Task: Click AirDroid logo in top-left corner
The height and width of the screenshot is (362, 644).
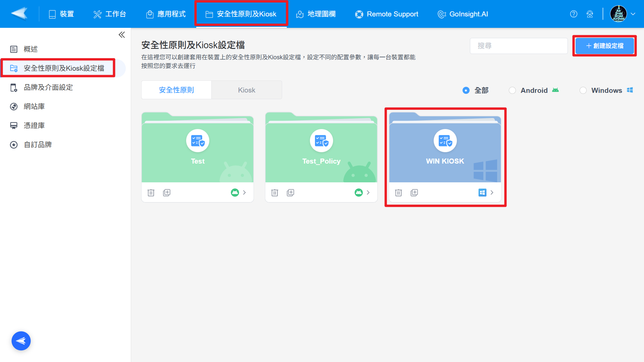Action: [x=19, y=14]
